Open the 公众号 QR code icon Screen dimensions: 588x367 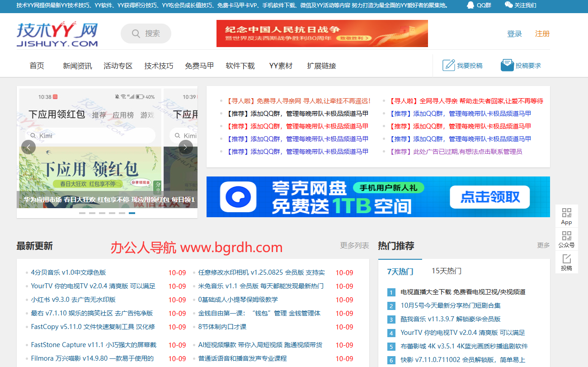[566, 236]
